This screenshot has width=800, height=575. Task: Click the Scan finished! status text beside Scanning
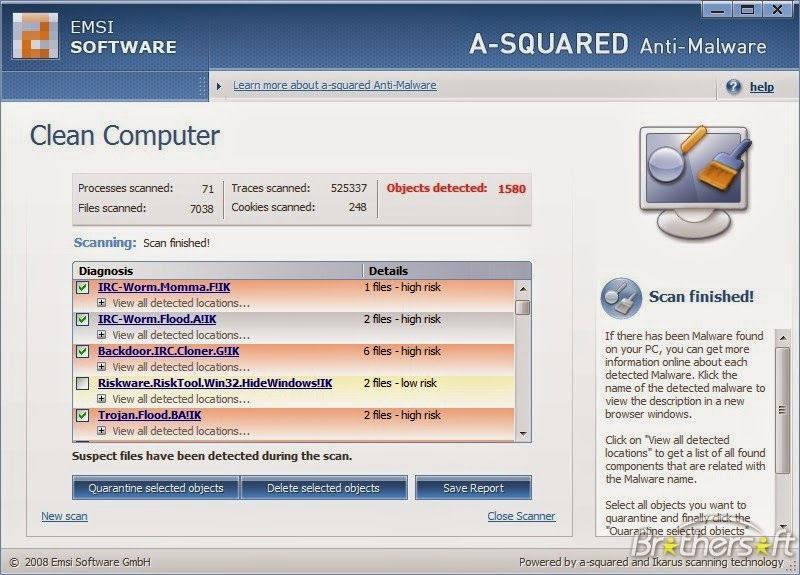pos(177,243)
